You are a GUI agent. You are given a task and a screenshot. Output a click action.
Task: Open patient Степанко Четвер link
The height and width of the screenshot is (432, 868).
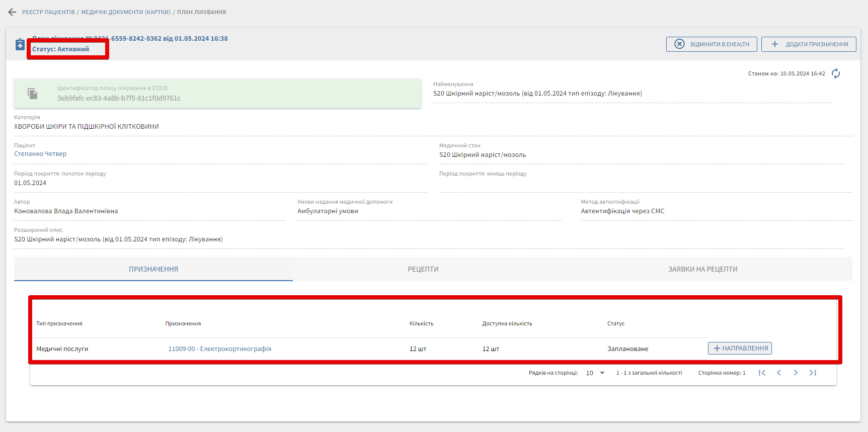tap(40, 154)
